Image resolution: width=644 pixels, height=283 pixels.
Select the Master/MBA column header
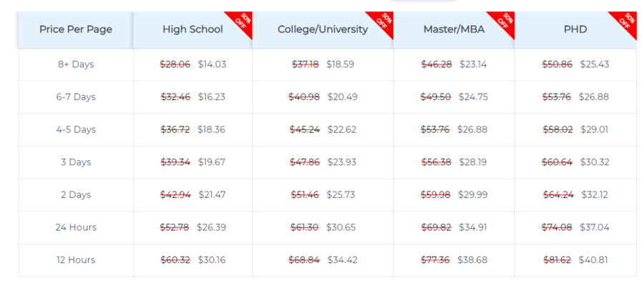(x=454, y=29)
